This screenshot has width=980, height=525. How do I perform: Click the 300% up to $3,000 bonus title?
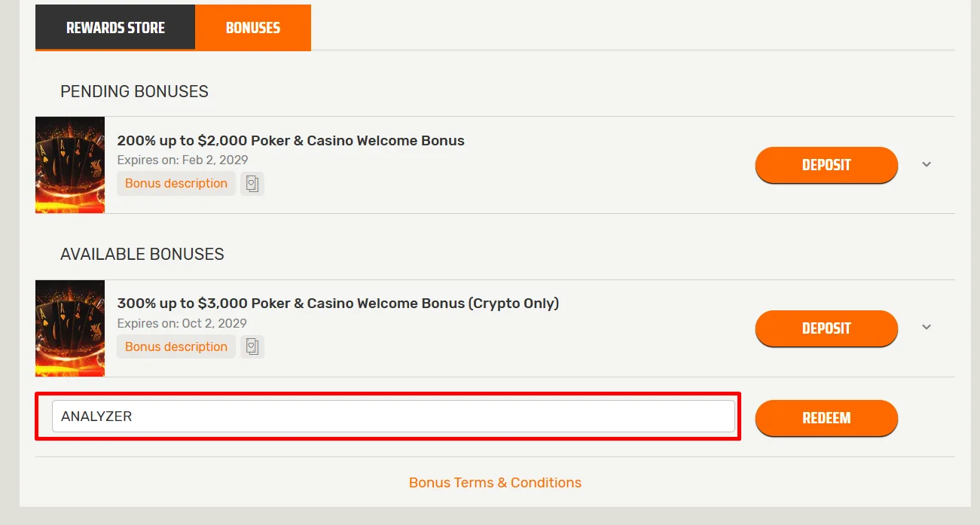337,304
